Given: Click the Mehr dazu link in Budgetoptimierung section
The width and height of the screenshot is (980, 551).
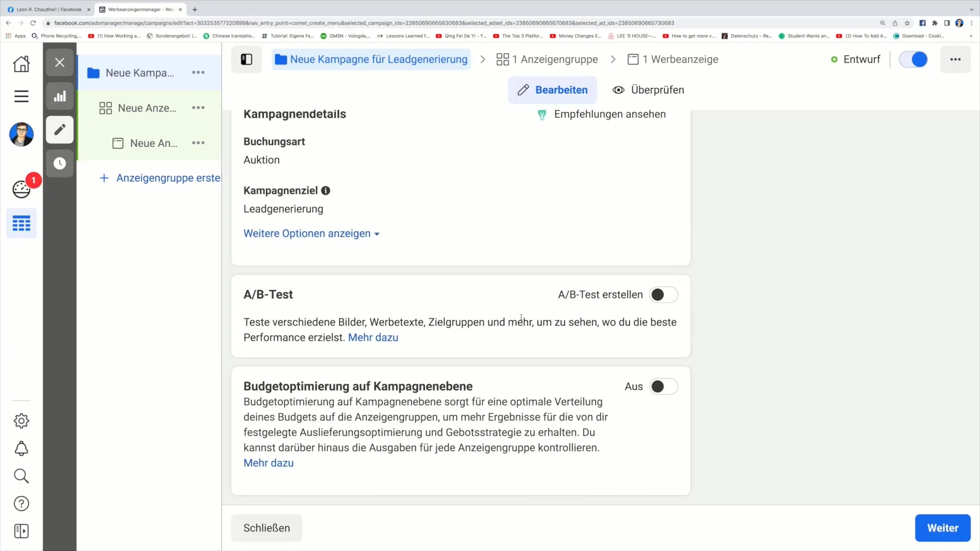Looking at the screenshot, I should pyautogui.click(x=268, y=463).
